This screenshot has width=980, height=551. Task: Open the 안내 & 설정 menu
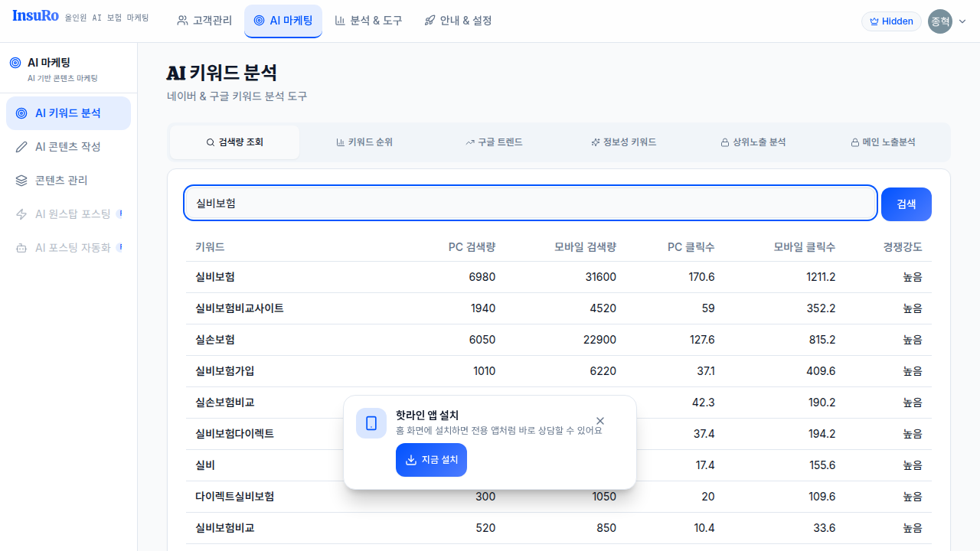[x=458, y=21]
